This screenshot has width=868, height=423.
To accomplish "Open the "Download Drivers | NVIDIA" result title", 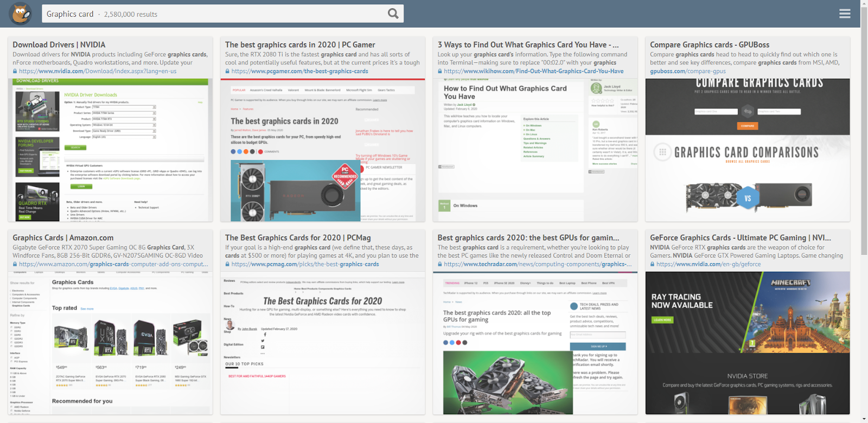I will point(59,44).
